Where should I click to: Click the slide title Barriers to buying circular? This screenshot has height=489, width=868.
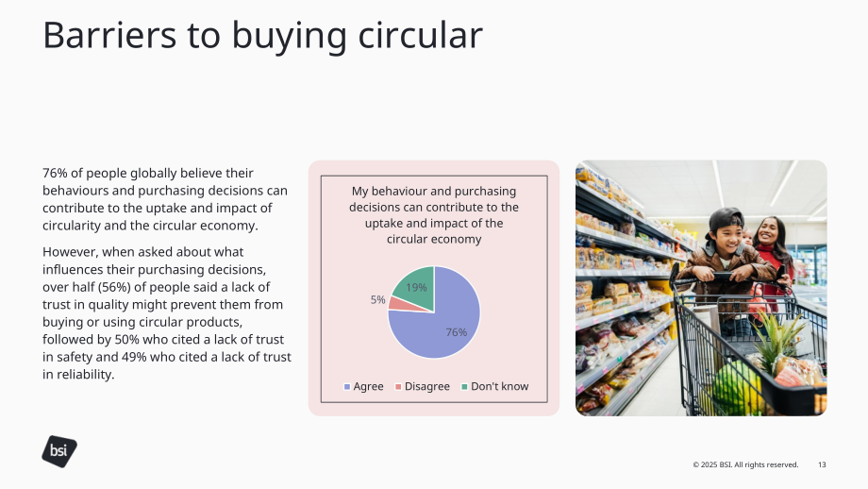(x=262, y=35)
